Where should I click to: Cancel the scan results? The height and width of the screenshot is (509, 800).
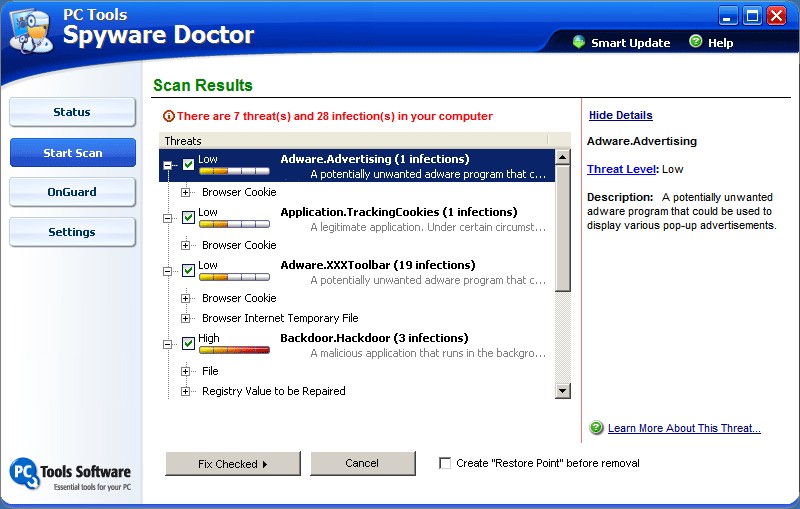(x=363, y=464)
